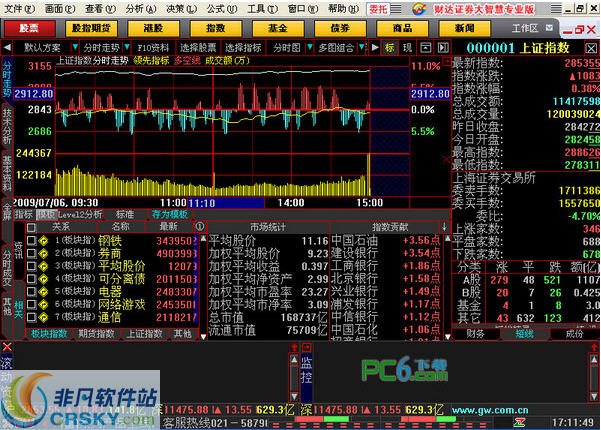The width and height of the screenshot is (601, 430).
Task: Click the circled info icon after 最新 column
Action: [200, 226]
